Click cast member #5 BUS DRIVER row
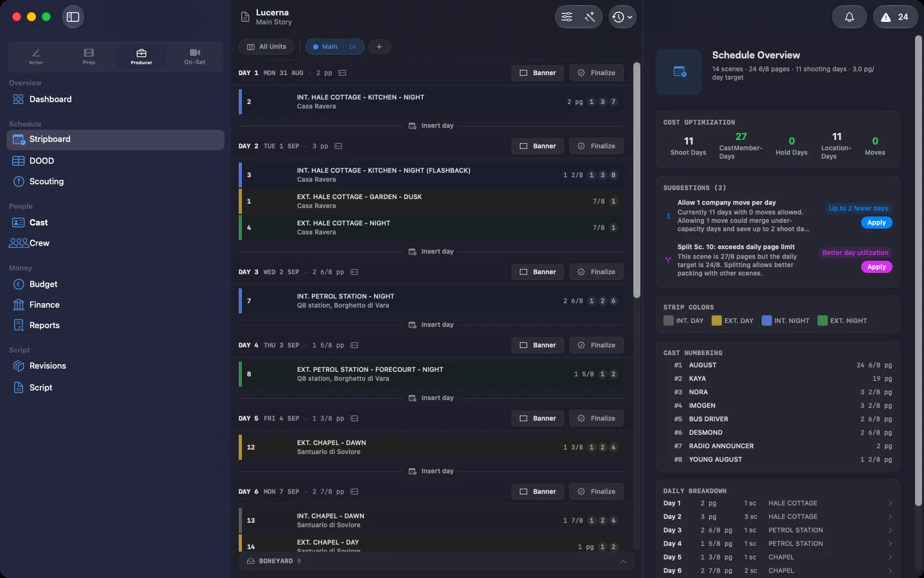Viewport: 924px width, 578px height. [x=778, y=419]
